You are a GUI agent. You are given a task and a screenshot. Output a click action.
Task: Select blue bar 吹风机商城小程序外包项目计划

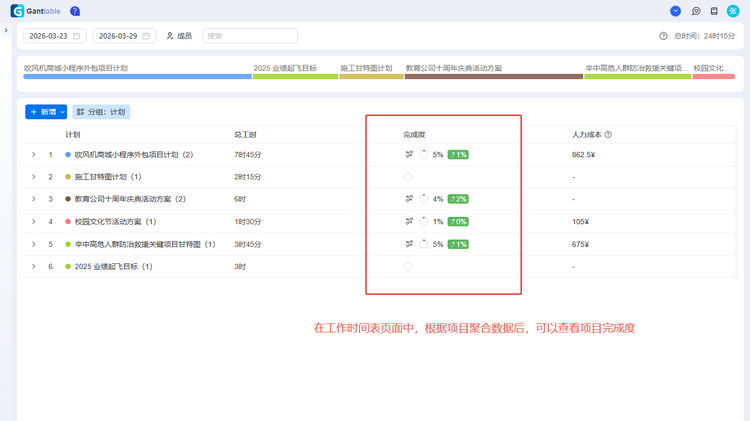pyautogui.click(x=137, y=77)
